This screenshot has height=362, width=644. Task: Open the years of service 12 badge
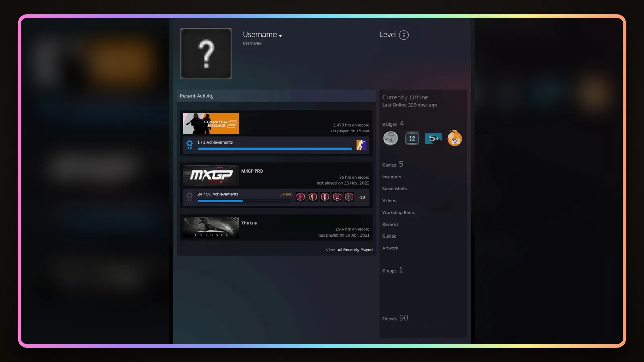tap(412, 138)
